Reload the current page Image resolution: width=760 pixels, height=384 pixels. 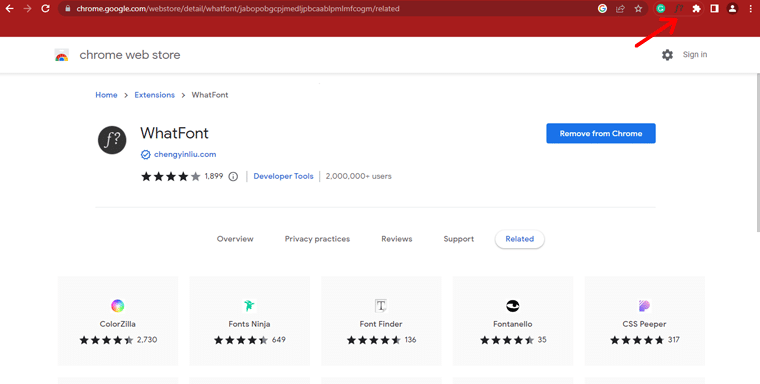click(x=46, y=8)
